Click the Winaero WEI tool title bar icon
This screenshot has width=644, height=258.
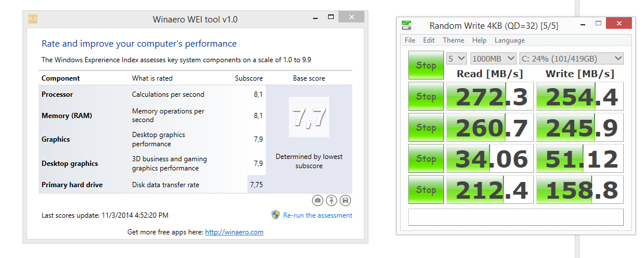33,19
